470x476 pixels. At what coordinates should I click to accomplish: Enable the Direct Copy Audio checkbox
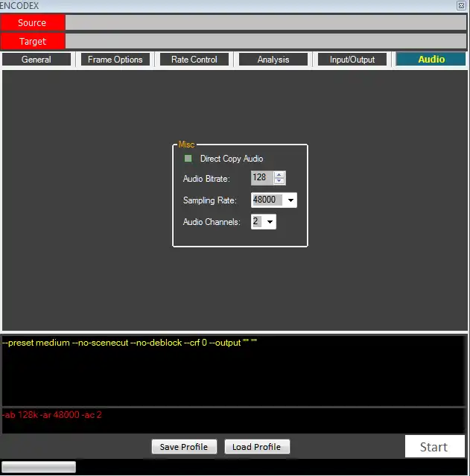pyautogui.click(x=188, y=159)
